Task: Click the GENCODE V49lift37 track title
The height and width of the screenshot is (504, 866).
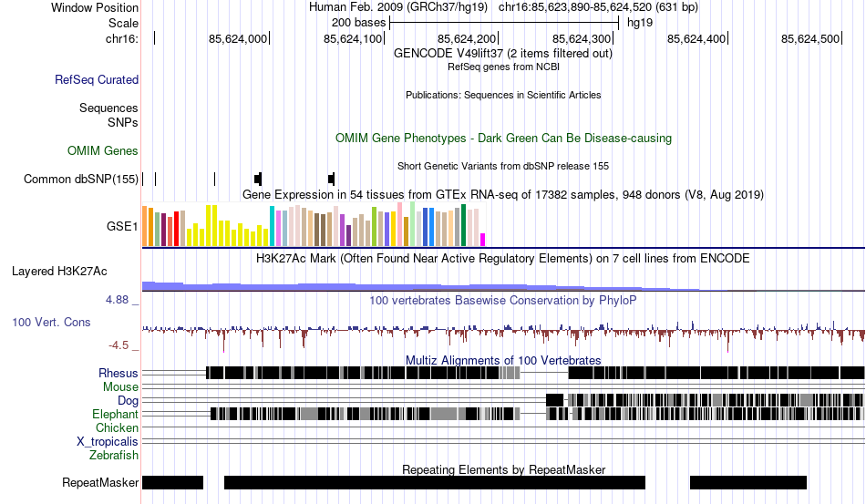Action: (x=503, y=54)
